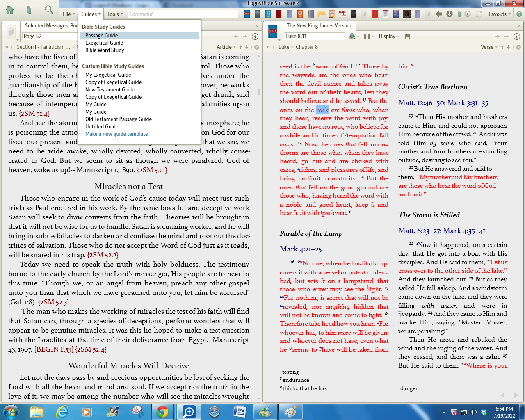This screenshot has width=525, height=420.
Task: Click the Help question mark icon
Action: (x=519, y=14)
